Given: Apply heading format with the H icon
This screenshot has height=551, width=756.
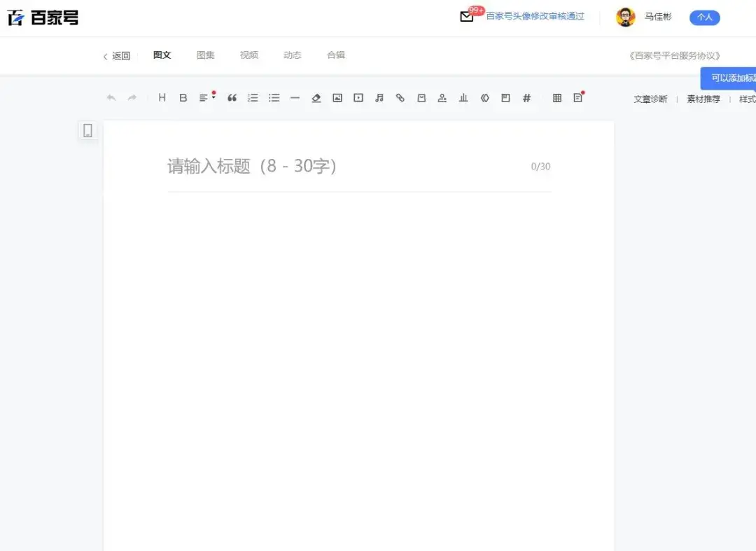Looking at the screenshot, I should pos(162,98).
